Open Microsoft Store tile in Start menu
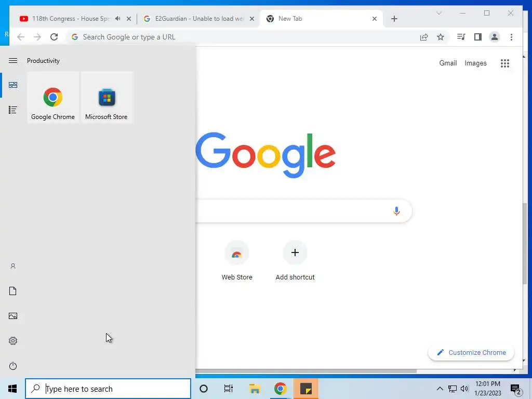The image size is (532, 399). click(x=107, y=97)
